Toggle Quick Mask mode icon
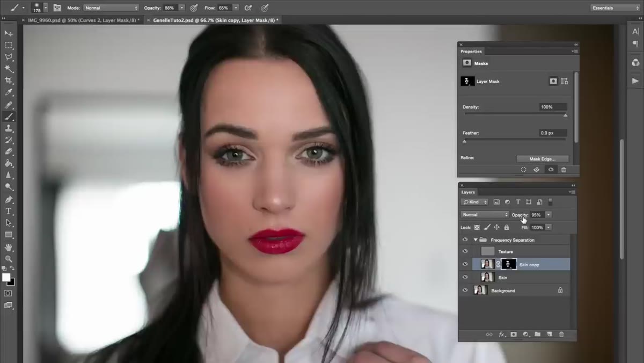644x363 pixels. pos(8,294)
